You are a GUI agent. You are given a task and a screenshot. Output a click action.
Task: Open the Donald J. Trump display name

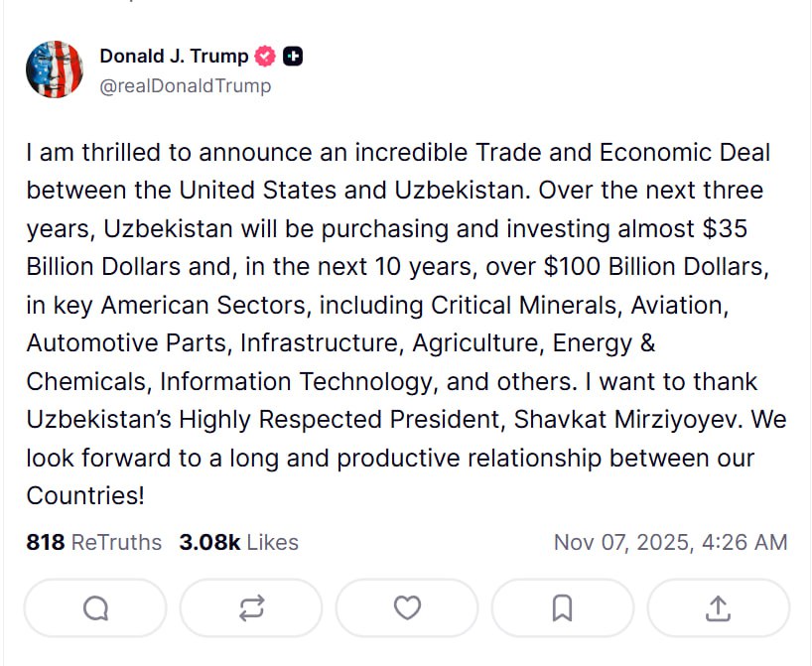coord(174,57)
